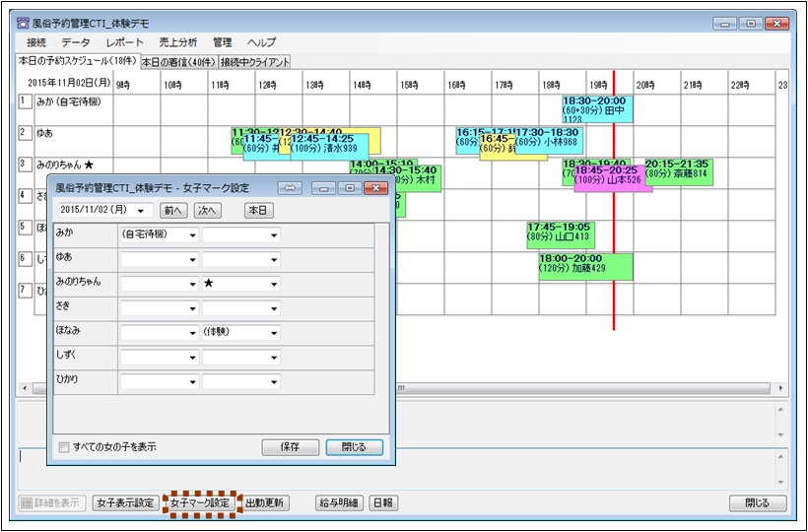Click row number 2 box for ゆあ
Viewport: 808px width, 532px height.
point(24,132)
